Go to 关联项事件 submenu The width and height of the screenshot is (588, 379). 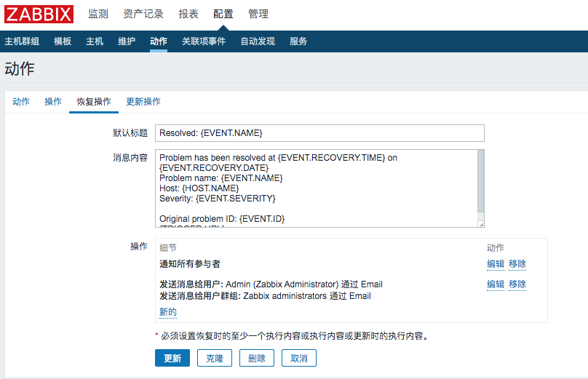coord(204,41)
